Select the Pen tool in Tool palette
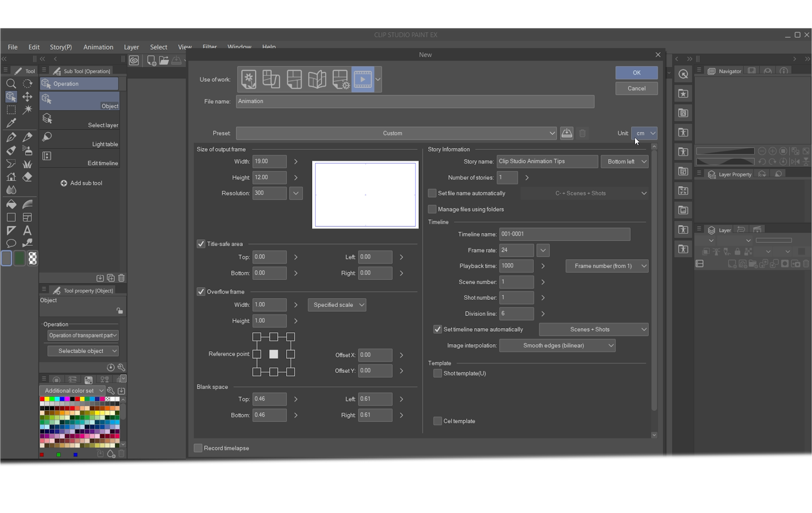Image resolution: width=812 pixels, height=513 pixels. click(x=11, y=137)
